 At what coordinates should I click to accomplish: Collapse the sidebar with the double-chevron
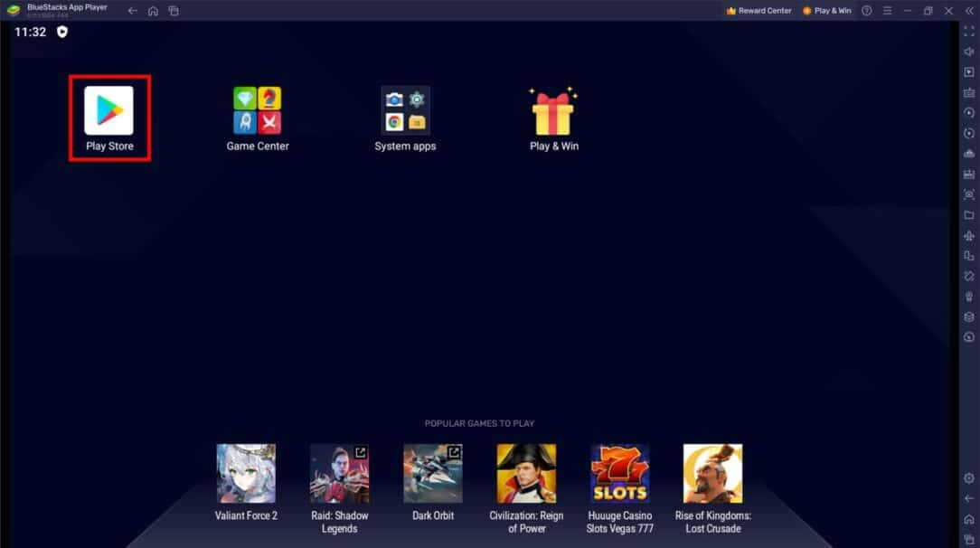(967, 10)
